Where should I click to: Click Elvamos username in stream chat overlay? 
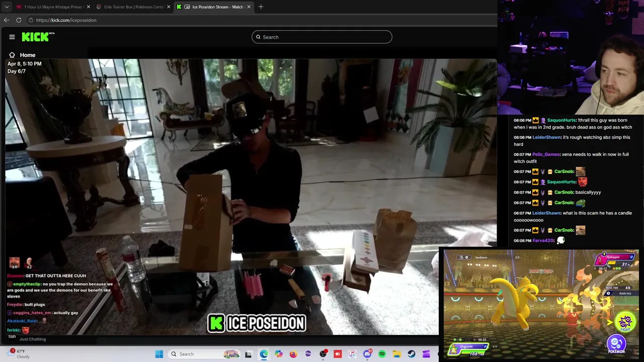click(15, 276)
